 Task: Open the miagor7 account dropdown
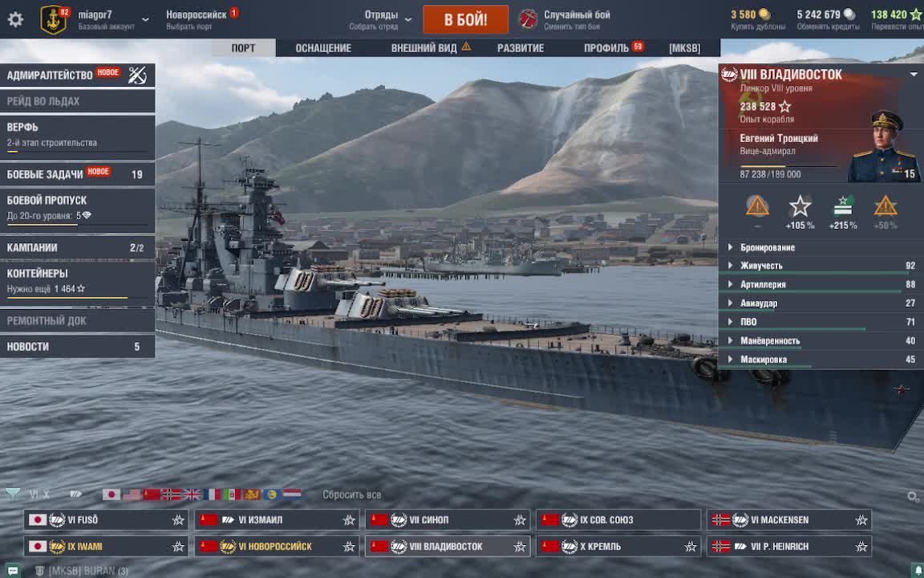(x=145, y=19)
